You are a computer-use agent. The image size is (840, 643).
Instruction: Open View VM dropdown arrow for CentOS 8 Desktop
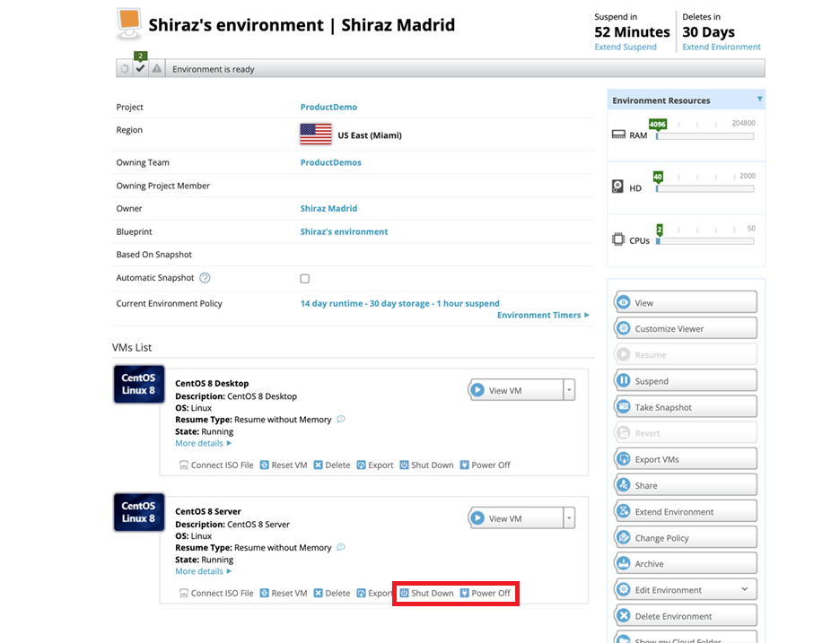click(569, 390)
